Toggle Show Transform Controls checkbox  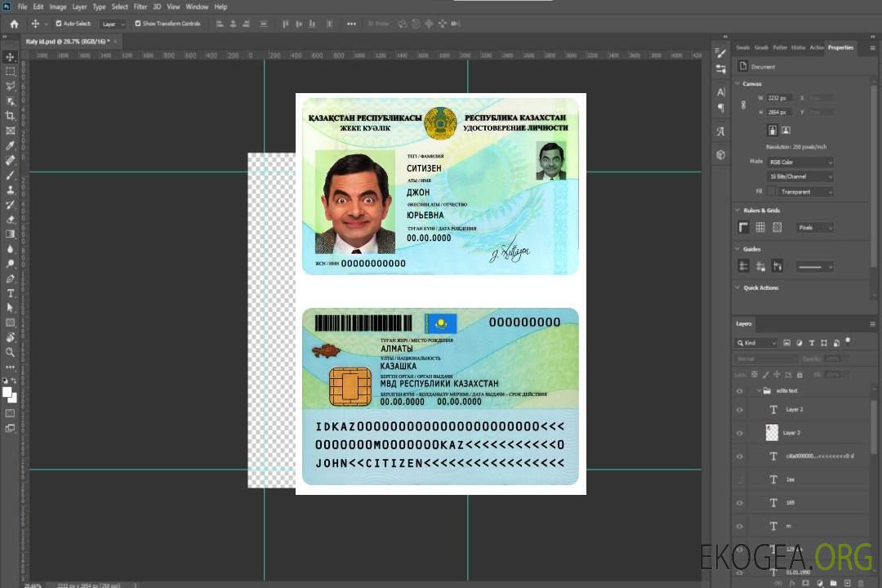click(138, 24)
